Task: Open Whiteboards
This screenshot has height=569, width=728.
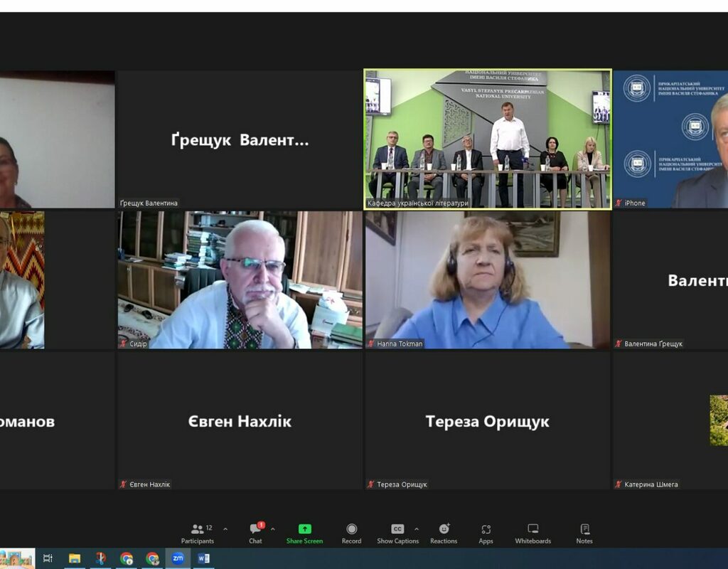Action: click(x=532, y=533)
